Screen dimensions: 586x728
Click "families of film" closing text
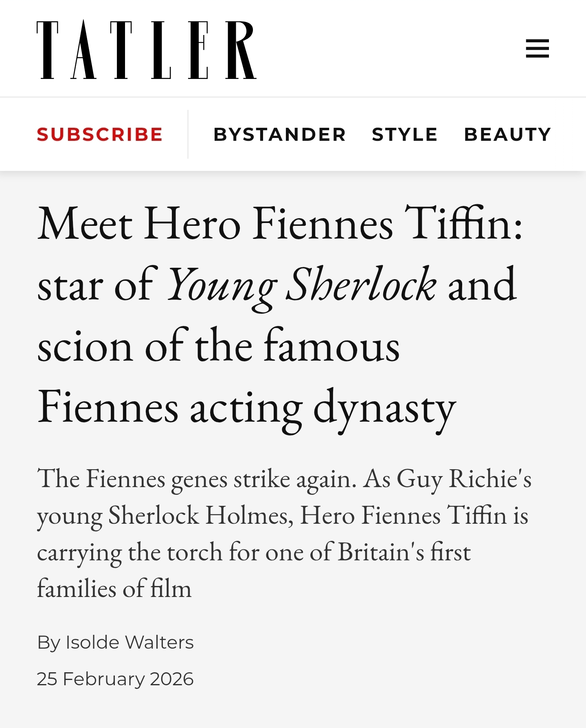pos(114,589)
